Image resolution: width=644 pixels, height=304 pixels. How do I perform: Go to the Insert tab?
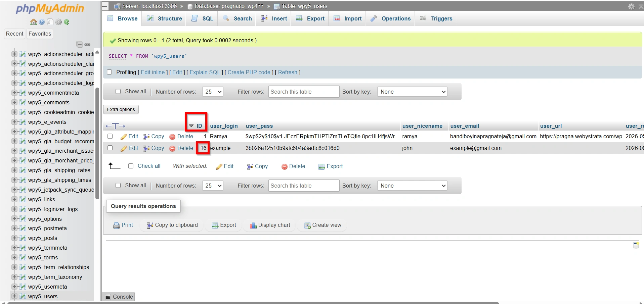[274, 18]
